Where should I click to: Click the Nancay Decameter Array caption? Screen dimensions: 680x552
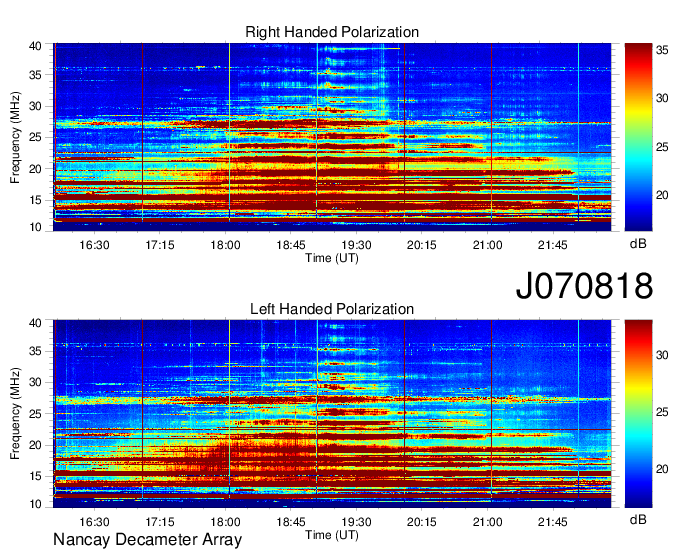pos(147,540)
